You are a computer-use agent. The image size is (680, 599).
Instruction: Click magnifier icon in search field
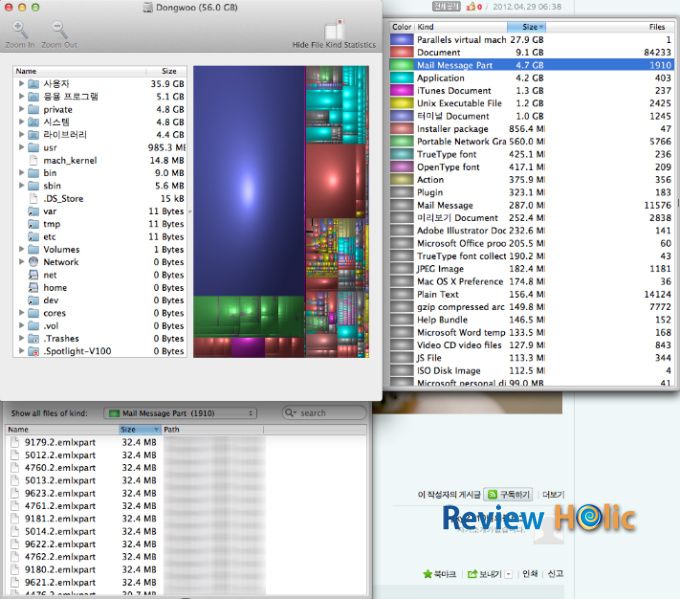pos(289,412)
